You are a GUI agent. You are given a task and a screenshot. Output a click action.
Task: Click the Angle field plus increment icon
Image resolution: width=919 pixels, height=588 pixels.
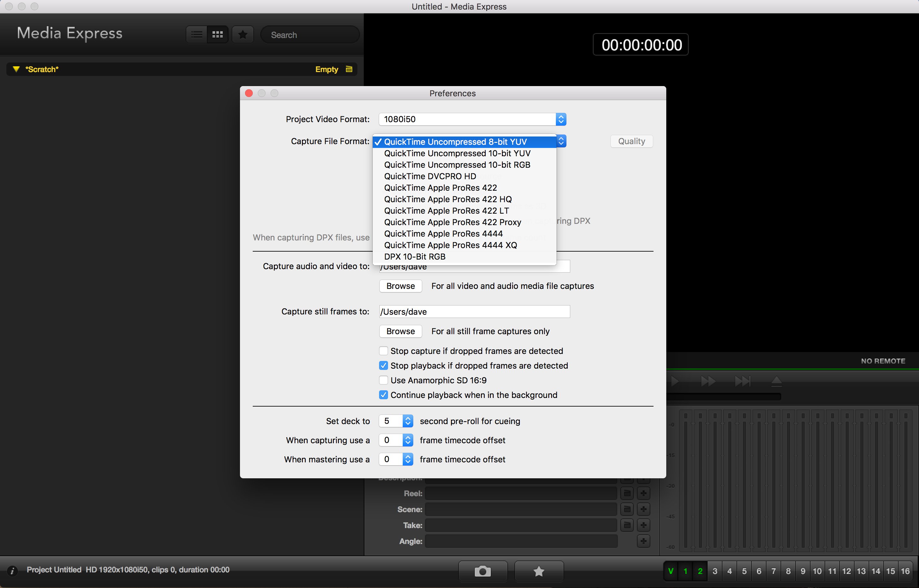click(x=644, y=541)
